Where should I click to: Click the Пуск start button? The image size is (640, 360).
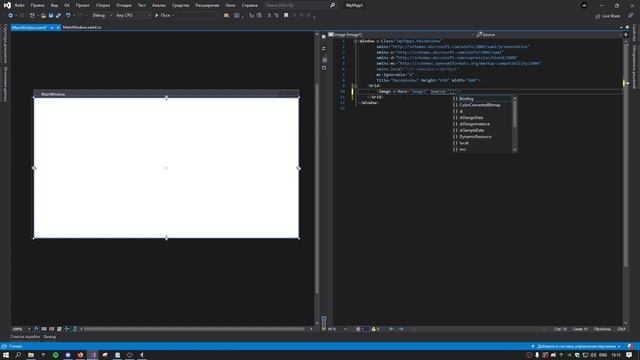coord(164,16)
